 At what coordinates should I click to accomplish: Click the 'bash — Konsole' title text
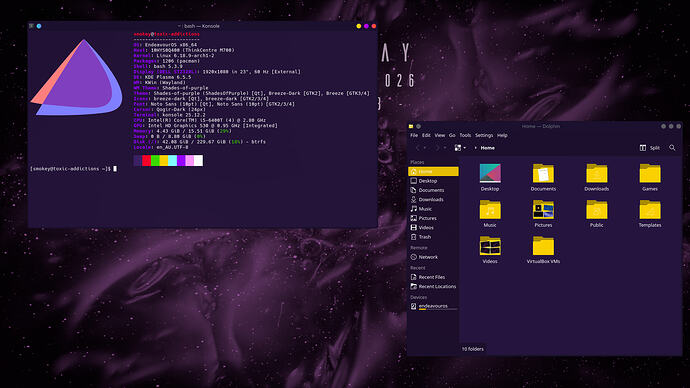point(202,26)
